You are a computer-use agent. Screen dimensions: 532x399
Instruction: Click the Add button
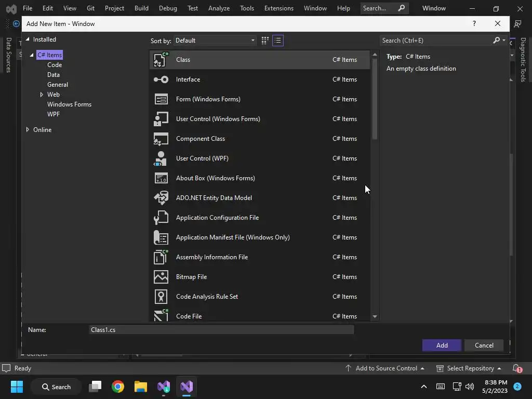442,345
